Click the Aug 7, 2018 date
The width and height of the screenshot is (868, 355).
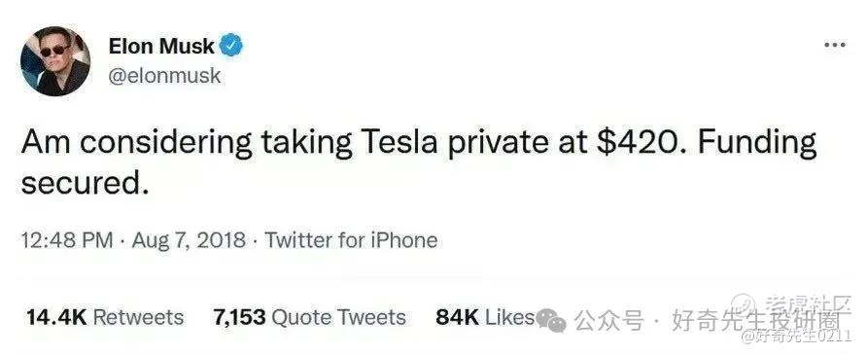[189, 240]
